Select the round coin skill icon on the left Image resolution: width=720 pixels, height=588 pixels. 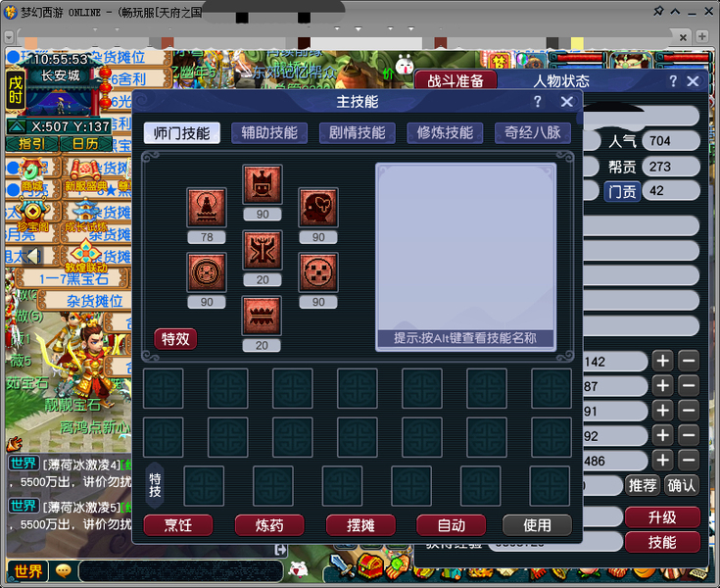pos(207,272)
